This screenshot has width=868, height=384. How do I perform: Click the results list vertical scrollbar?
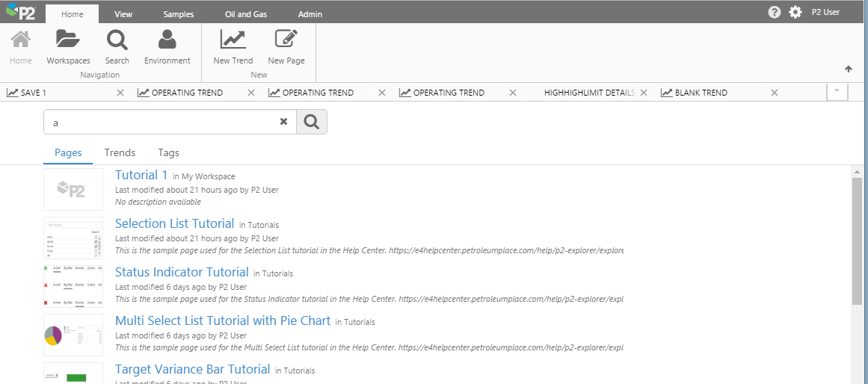(857, 241)
